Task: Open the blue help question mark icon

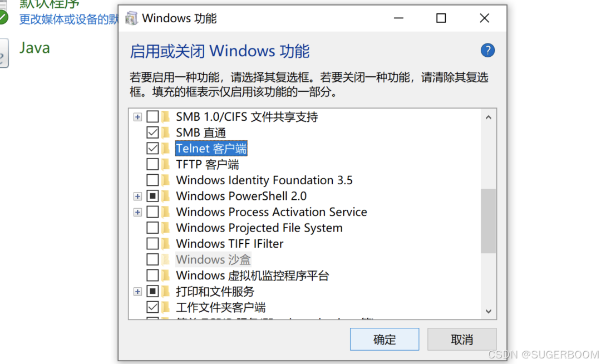Action: [x=487, y=51]
